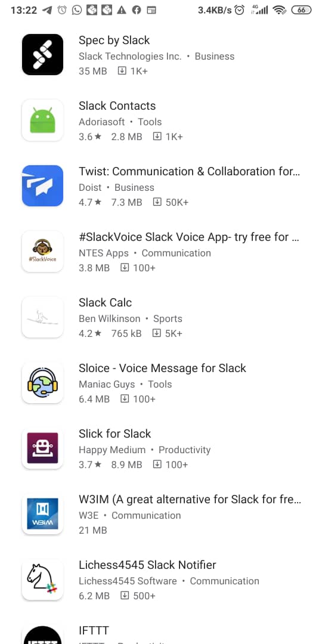Open the Slack Calc app icon
Image resolution: width=322 pixels, height=644 pixels.
pyautogui.click(x=42, y=317)
